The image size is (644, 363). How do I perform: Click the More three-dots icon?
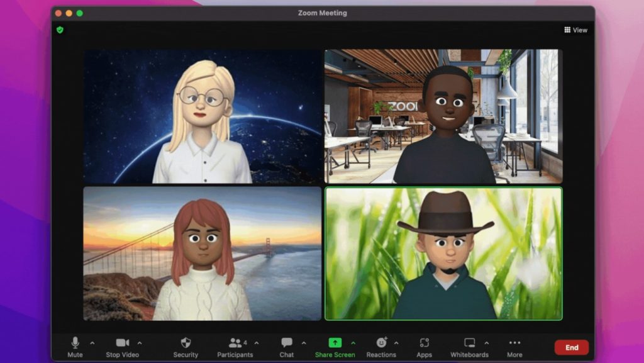(x=514, y=343)
